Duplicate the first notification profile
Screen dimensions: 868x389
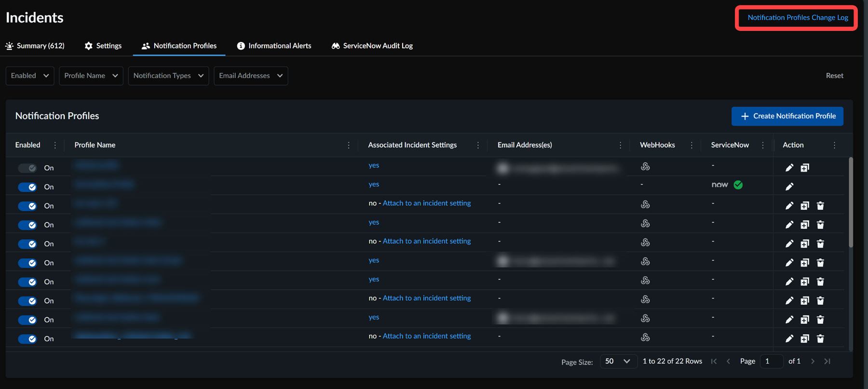[x=805, y=168]
